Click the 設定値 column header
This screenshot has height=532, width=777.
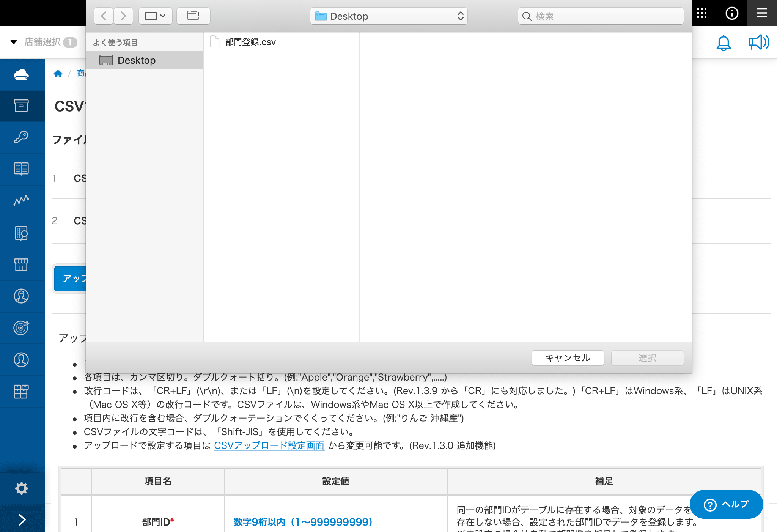coord(336,481)
